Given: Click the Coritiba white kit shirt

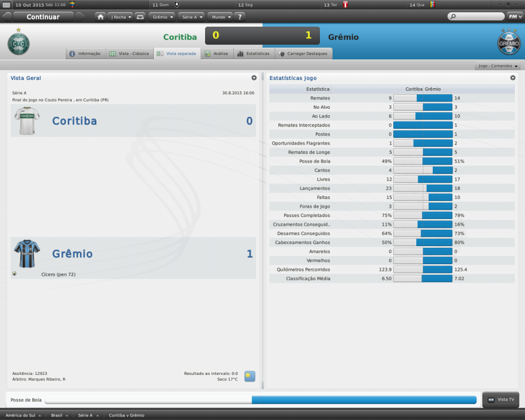Looking at the screenshot, I should [26, 121].
